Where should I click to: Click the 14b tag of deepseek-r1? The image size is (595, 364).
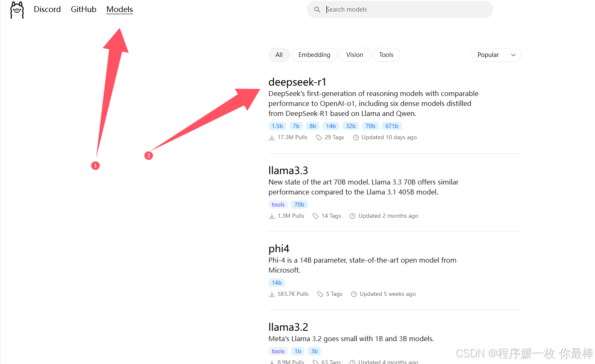tap(331, 126)
